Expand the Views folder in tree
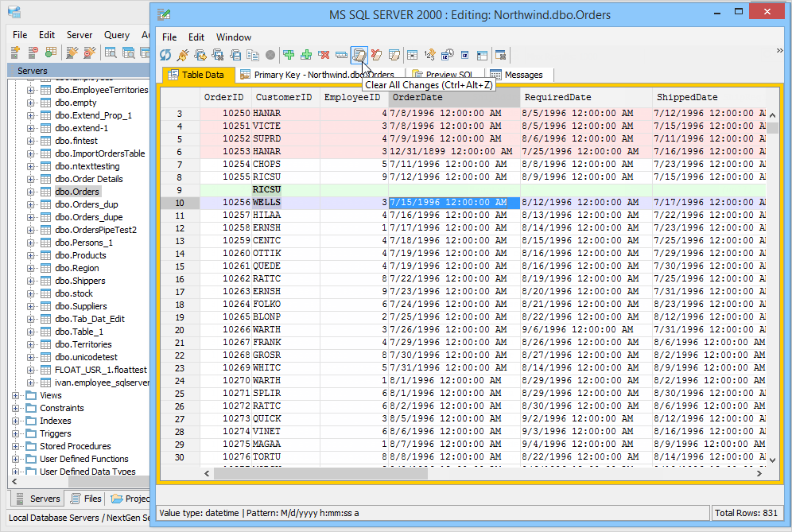Viewport: 792px width, 532px height. coord(16,395)
